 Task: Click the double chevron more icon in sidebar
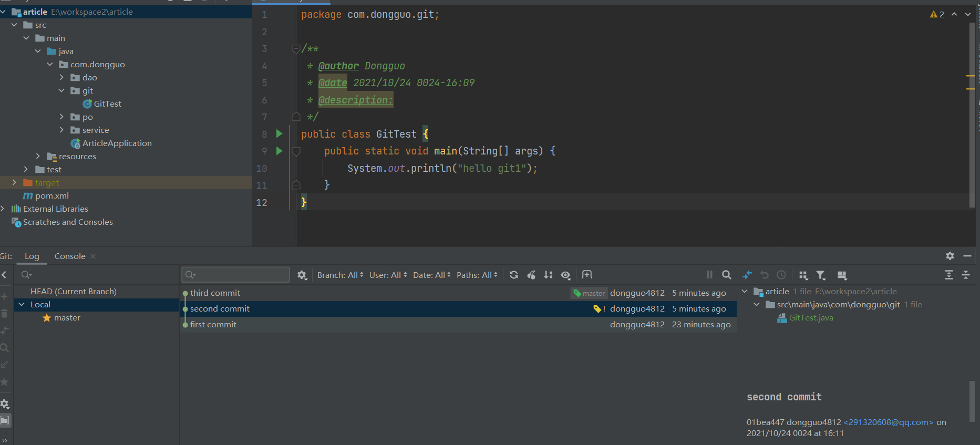click(x=4, y=440)
